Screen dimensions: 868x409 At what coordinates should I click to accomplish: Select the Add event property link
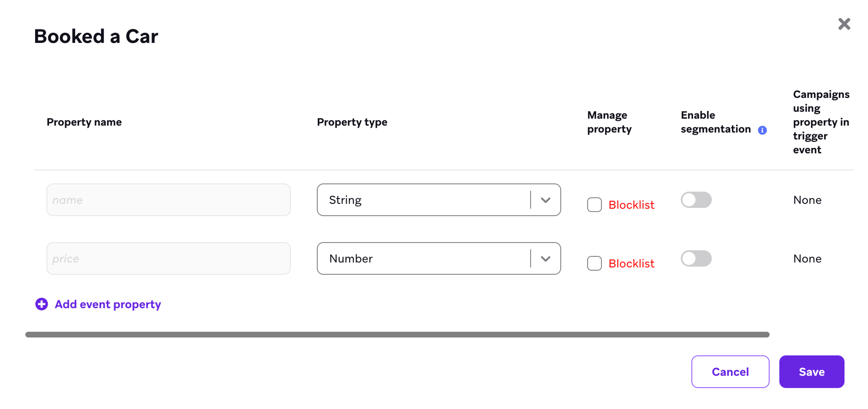[x=108, y=304]
